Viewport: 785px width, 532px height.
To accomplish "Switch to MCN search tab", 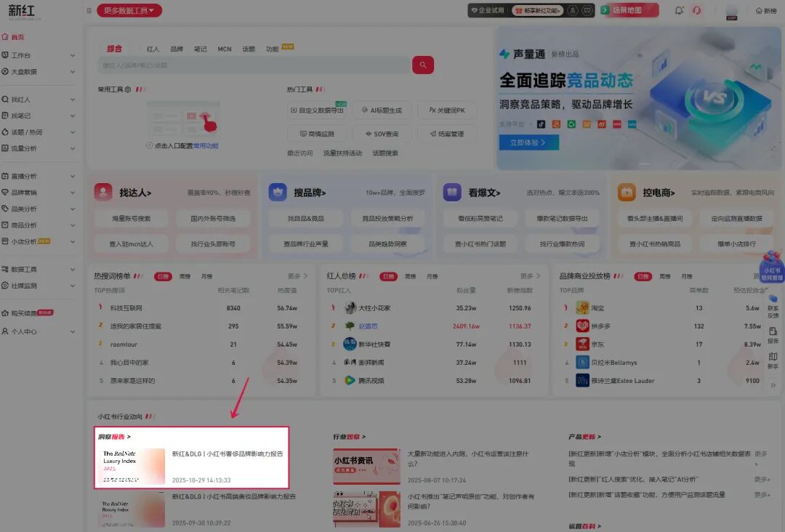I will coord(225,49).
